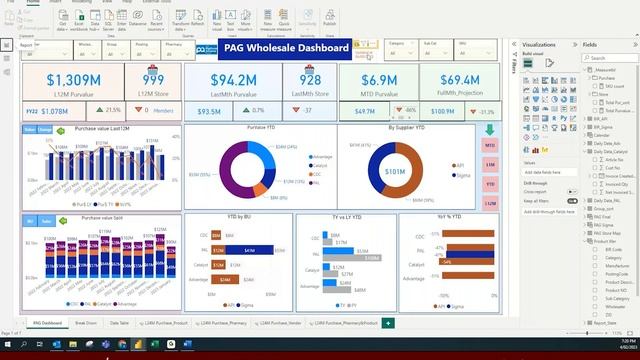
Task: Open L24M Purchase_Vendor page tab
Action: (x=278, y=323)
